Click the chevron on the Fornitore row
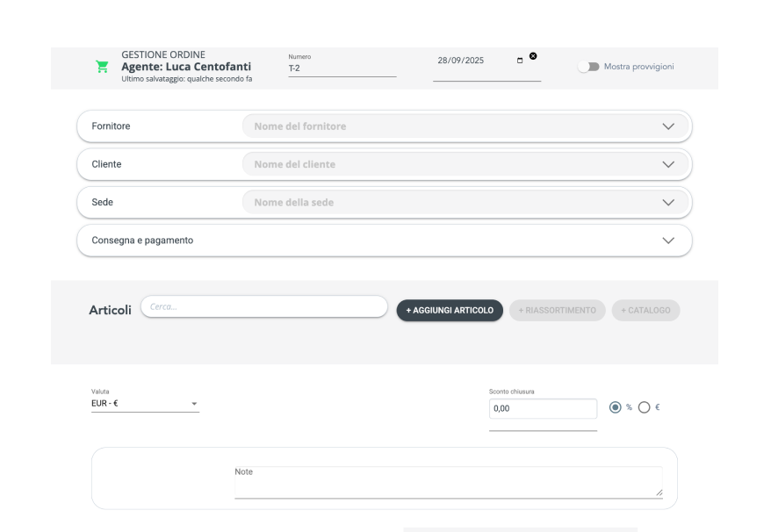This screenshot has height=532, width=771. click(668, 126)
